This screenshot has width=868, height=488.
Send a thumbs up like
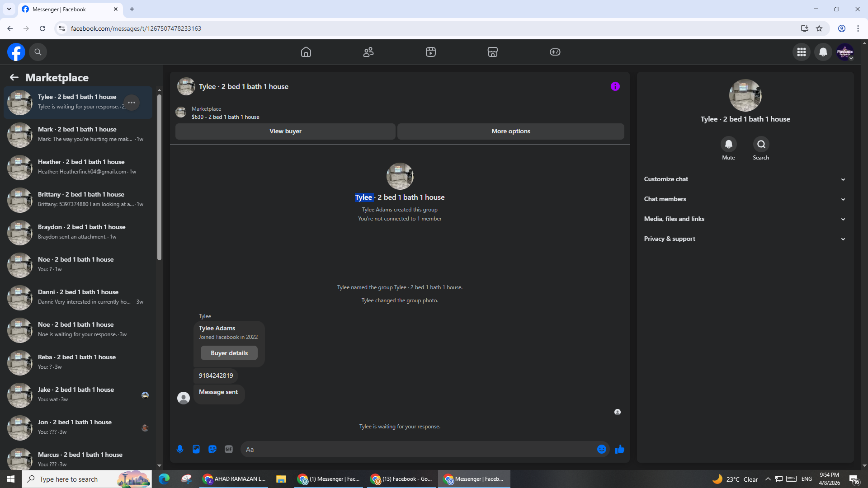(619, 449)
